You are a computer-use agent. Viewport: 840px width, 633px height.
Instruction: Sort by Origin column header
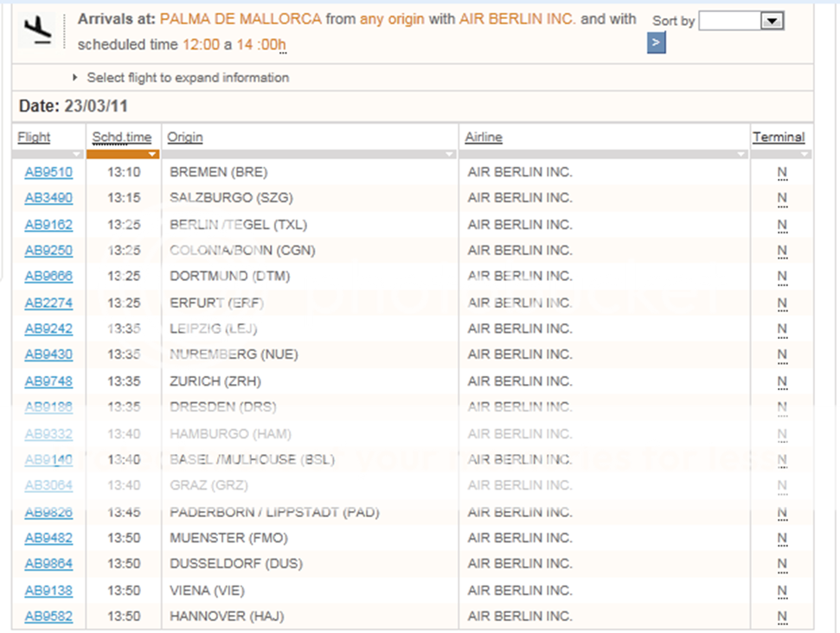[x=185, y=137]
